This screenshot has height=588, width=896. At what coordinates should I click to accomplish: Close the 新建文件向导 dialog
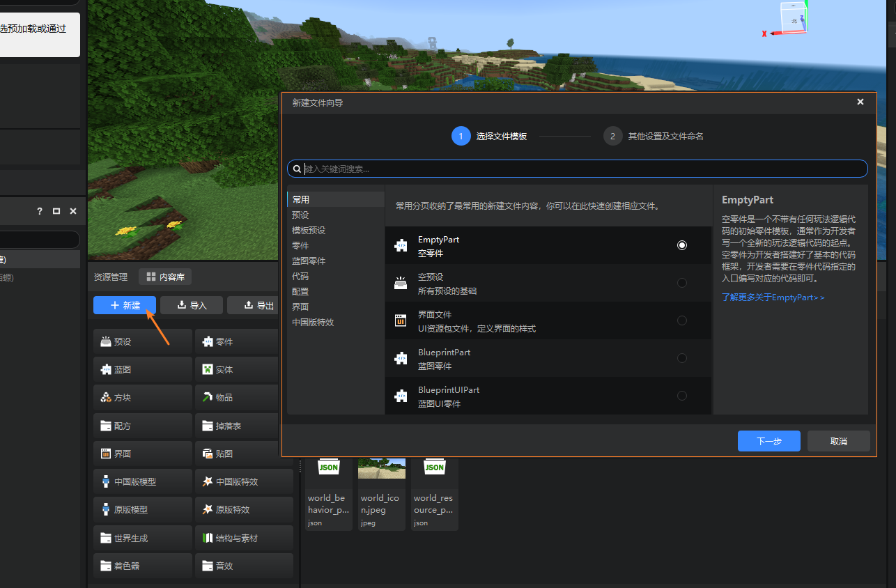[860, 102]
